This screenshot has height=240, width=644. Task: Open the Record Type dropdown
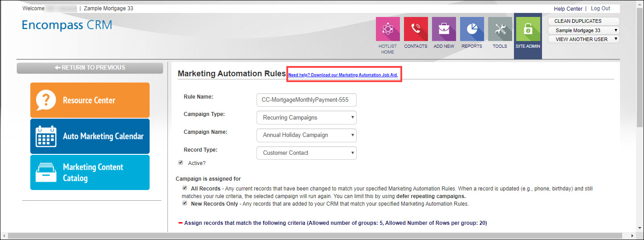click(x=306, y=153)
